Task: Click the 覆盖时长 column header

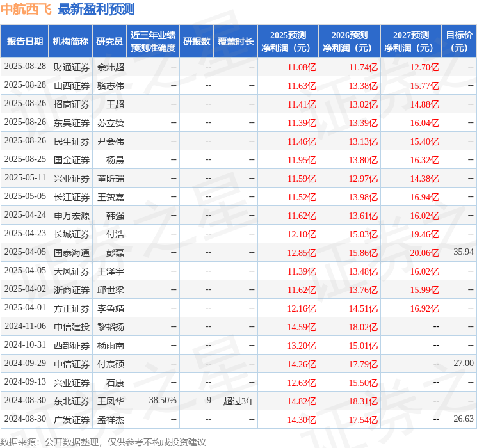Action: (236, 42)
